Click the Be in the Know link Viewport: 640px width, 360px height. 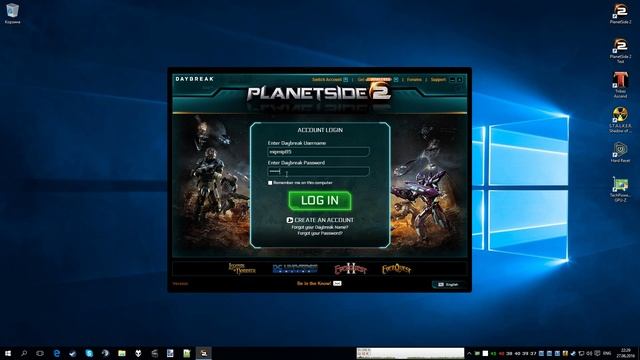(313, 283)
